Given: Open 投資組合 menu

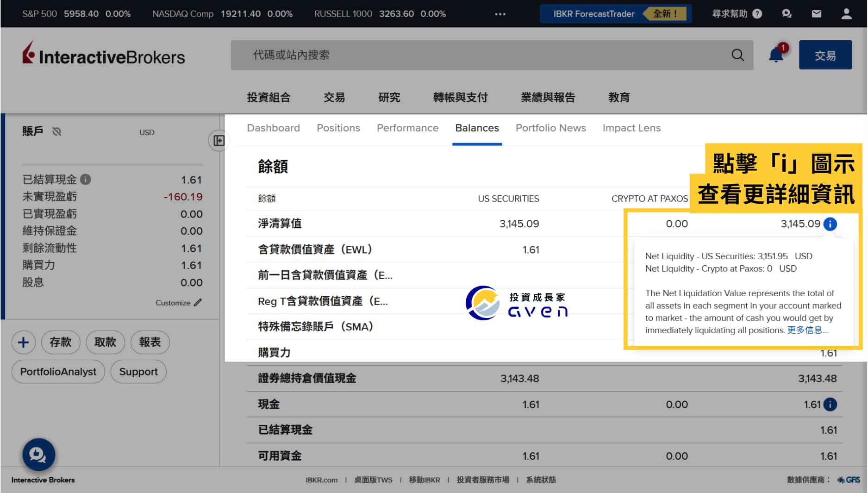Looking at the screenshot, I should [x=269, y=97].
